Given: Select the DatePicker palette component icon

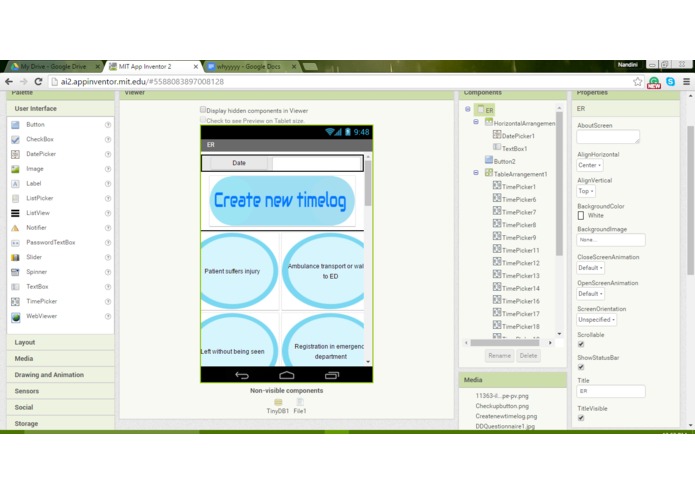Looking at the screenshot, I should 15,154.
